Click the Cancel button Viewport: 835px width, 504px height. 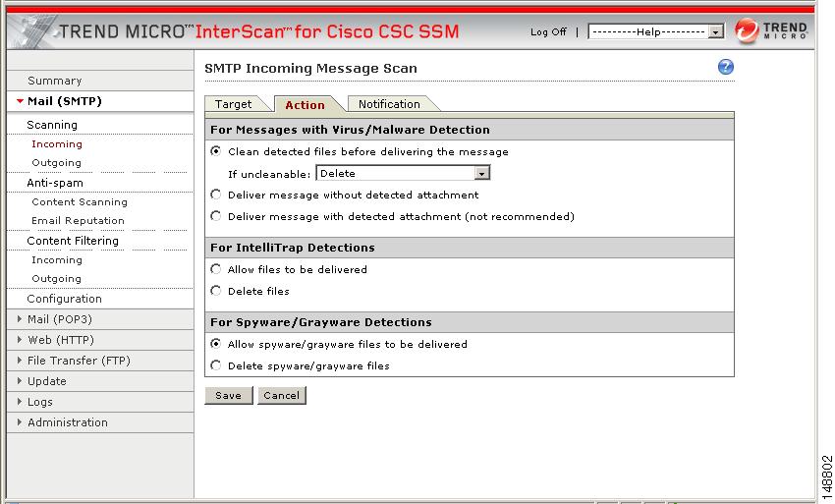coord(282,395)
